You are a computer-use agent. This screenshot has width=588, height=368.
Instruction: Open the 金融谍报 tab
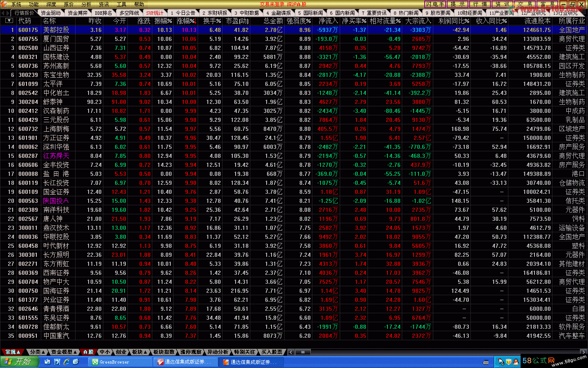pos(279,13)
